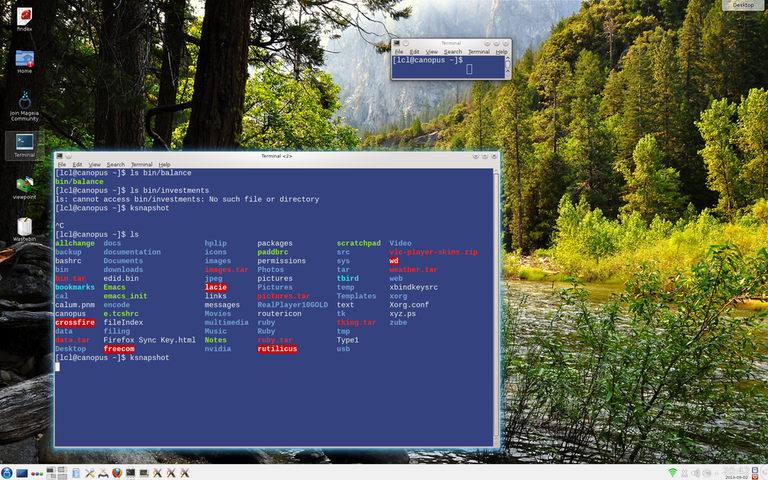Click the 'No such file or directory' error line

[x=187, y=199]
